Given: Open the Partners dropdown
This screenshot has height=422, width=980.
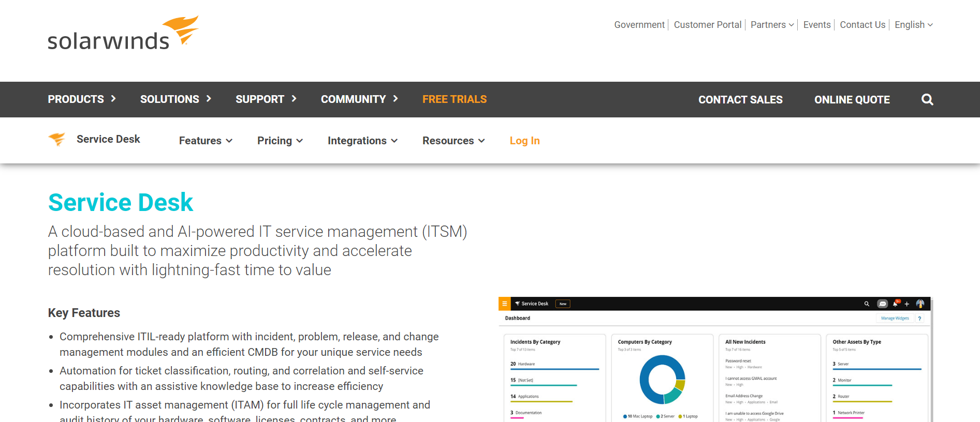Looking at the screenshot, I should [772, 25].
